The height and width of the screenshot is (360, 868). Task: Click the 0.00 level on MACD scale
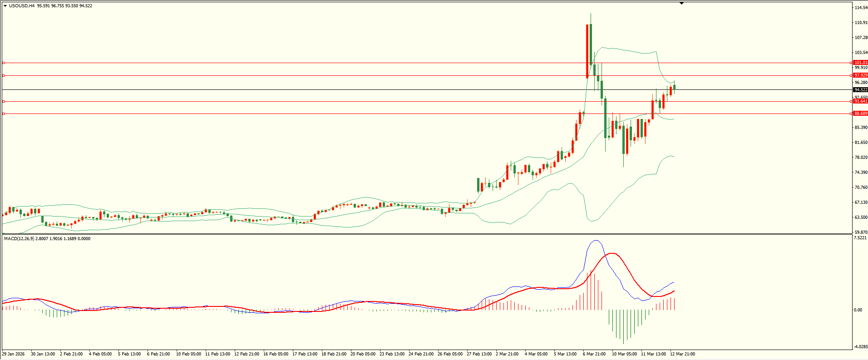coord(858,310)
